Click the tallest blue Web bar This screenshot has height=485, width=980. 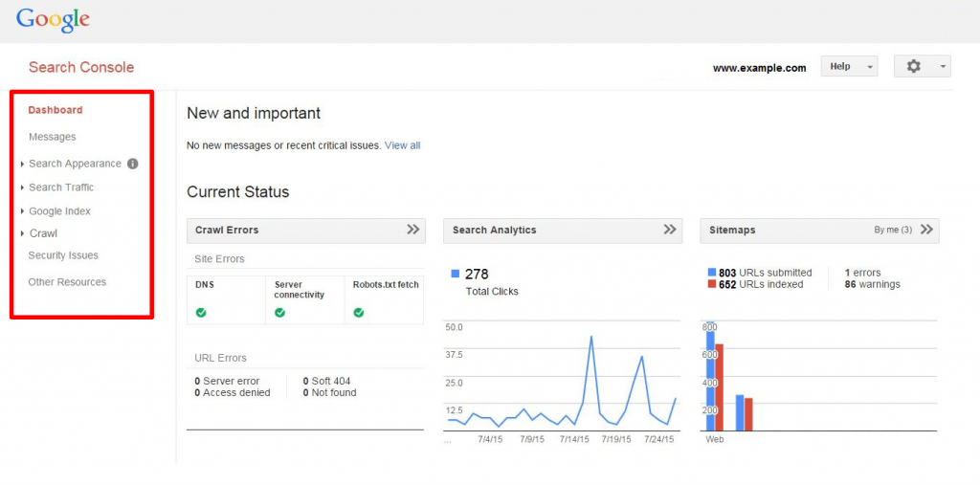coord(710,377)
